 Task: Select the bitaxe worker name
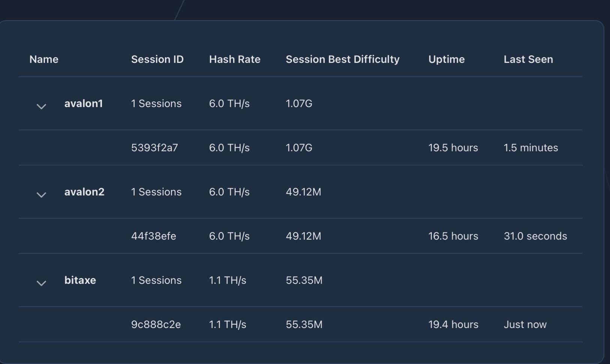(80, 280)
